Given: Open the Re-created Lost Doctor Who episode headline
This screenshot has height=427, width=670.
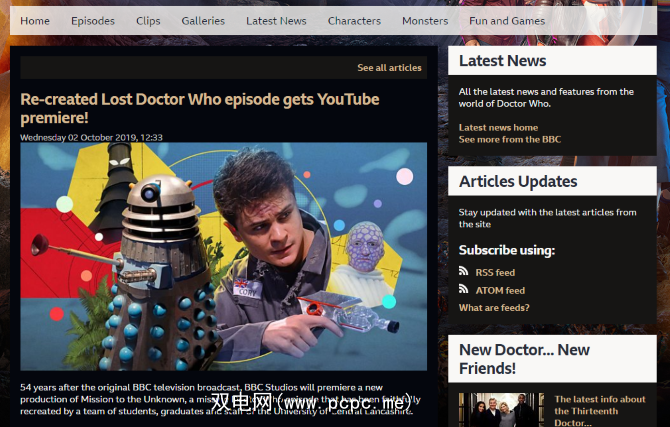Looking at the screenshot, I should pyautogui.click(x=200, y=108).
